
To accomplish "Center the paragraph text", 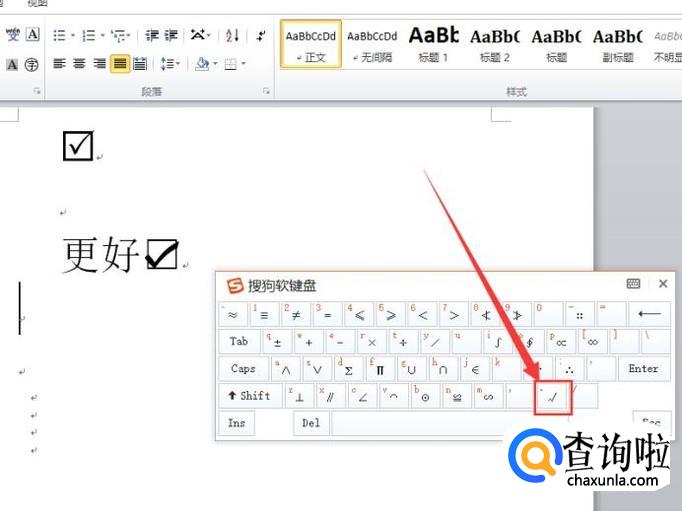I will tap(80, 64).
